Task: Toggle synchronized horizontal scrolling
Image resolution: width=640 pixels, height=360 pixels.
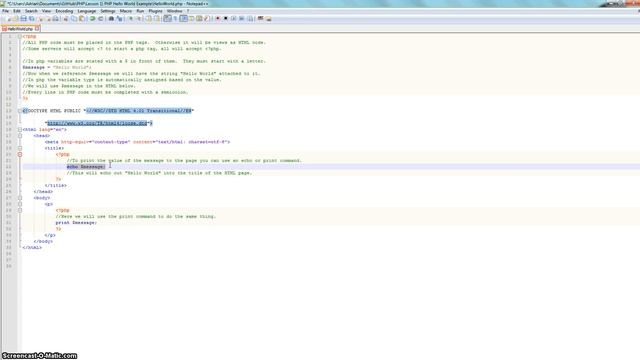Action: tap(156, 19)
